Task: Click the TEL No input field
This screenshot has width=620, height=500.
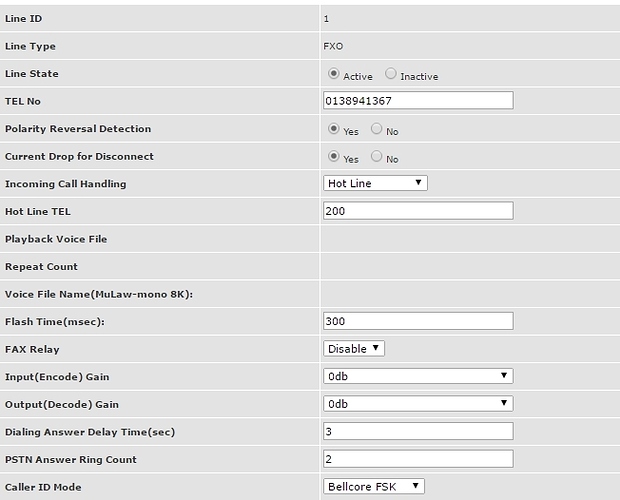Action: coord(418,101)
